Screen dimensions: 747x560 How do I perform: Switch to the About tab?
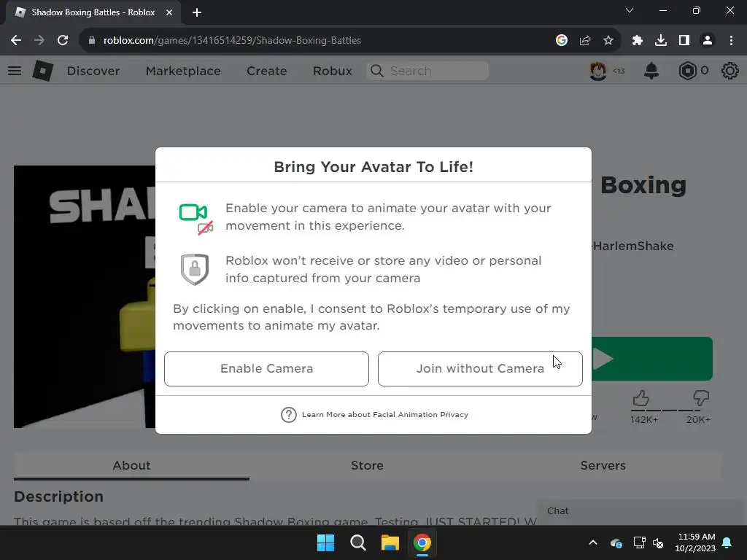point(131,465)
